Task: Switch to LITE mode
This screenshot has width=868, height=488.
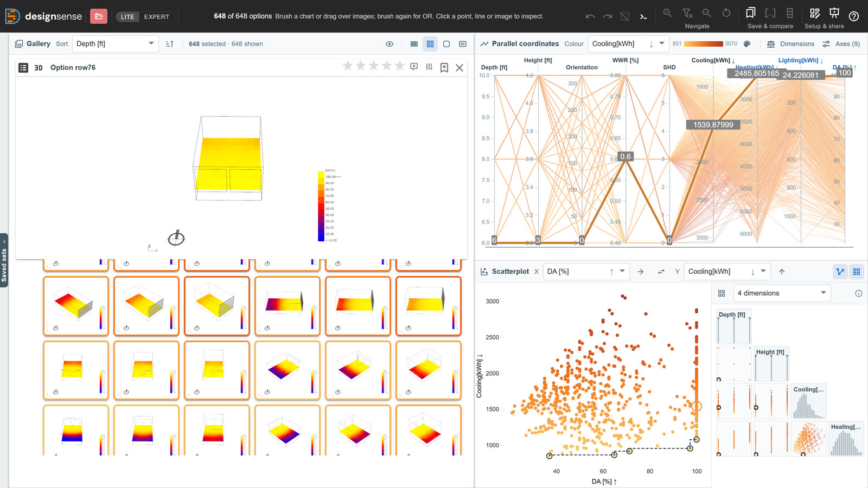Action: [x=127, y=17]
